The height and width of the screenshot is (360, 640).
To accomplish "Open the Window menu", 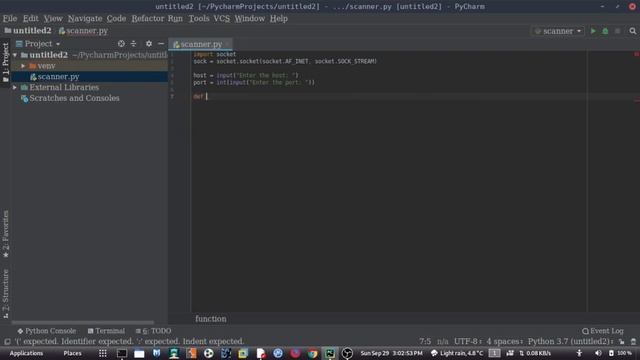I will tap(250, 19).
